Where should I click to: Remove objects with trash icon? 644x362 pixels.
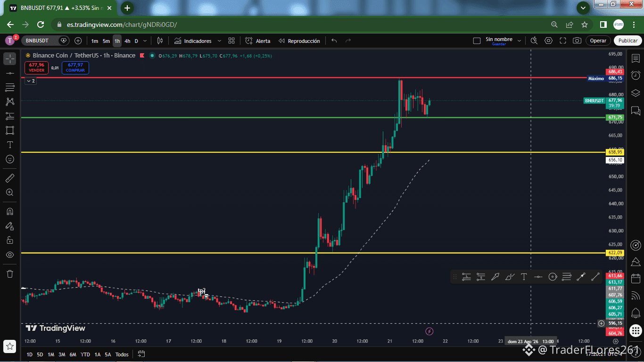point(10,273)
